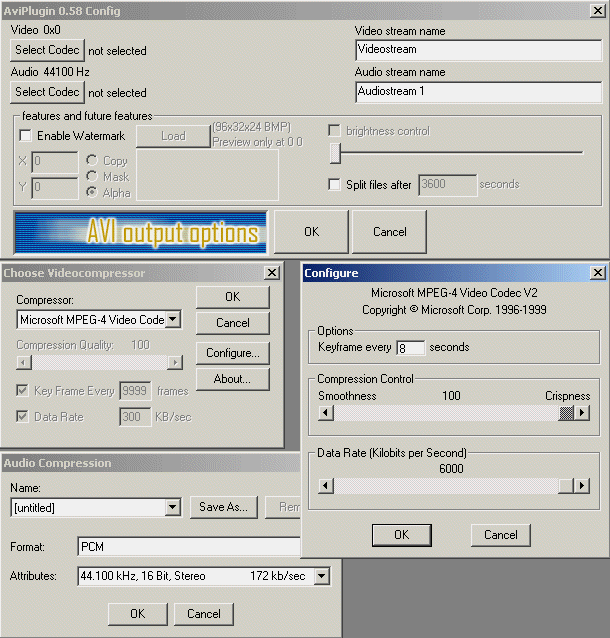Screen dimensions: 610x638
Task: Open the audio Name dropdown showing [untitled]
Action: click(x=173, y=507)
